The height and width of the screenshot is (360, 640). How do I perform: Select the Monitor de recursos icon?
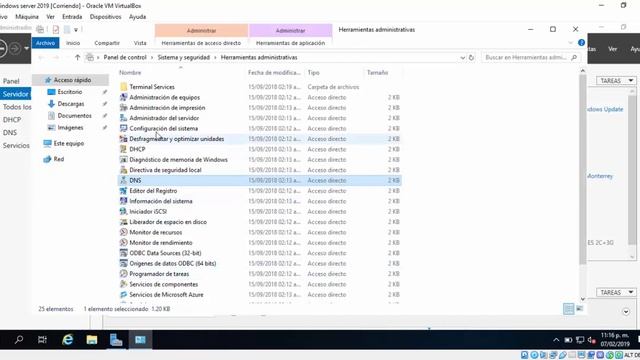point(124,232)
